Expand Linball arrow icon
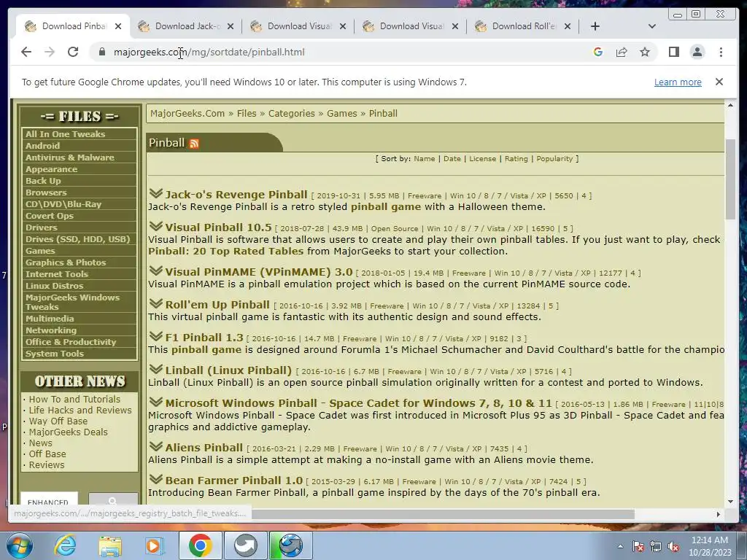The height and width of the screenshot is (560, 747). (155, 370)
